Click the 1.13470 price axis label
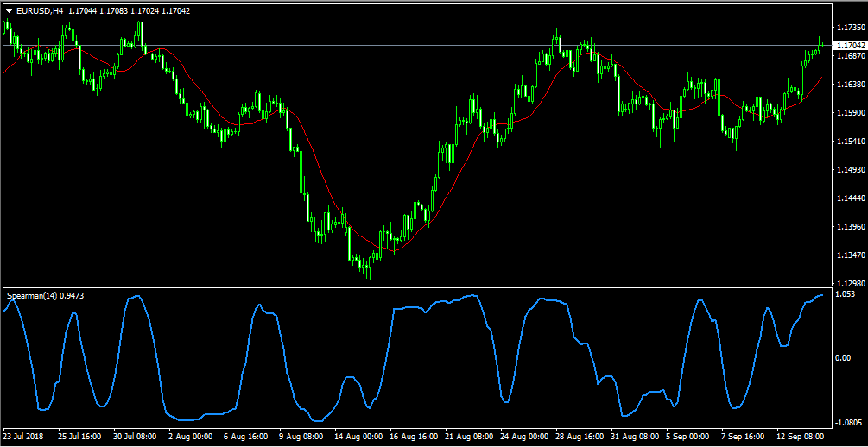The height and width of the screenshot is (447, 868). click(x=850, y=255)
